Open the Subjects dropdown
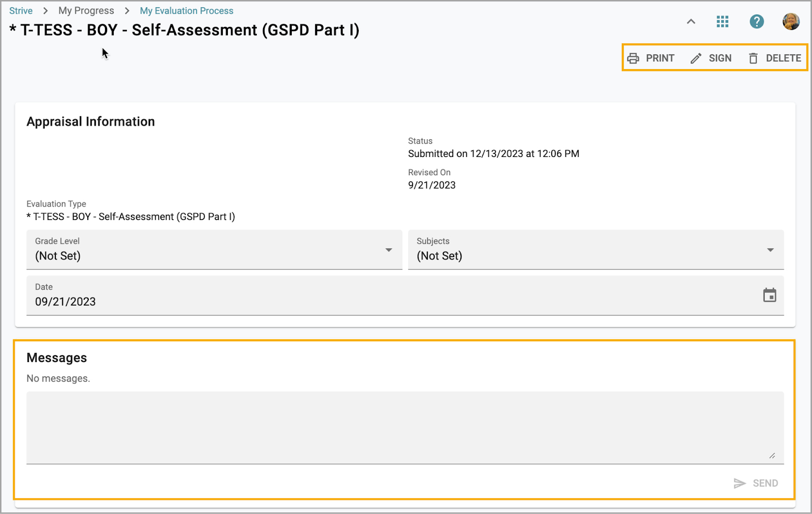 596,249
